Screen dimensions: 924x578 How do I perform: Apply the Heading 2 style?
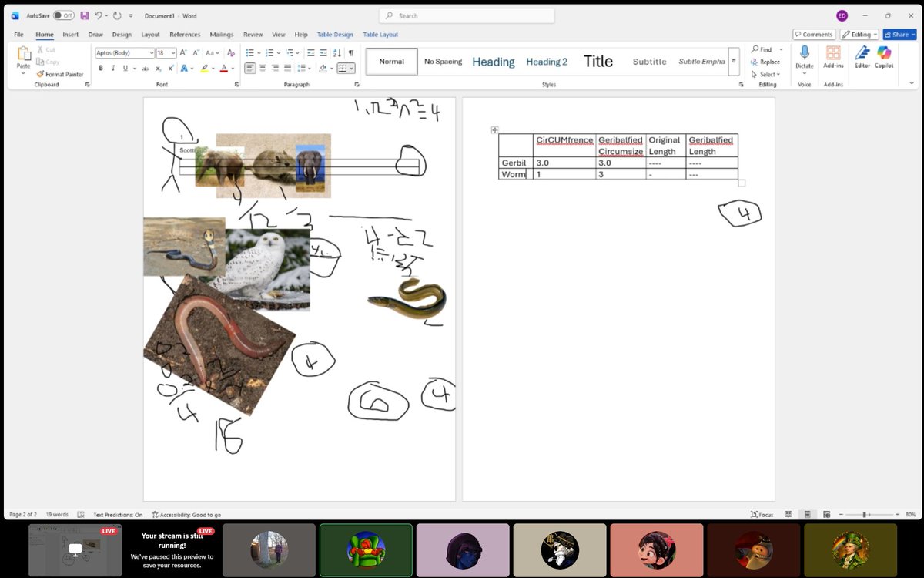click(547, 62)
